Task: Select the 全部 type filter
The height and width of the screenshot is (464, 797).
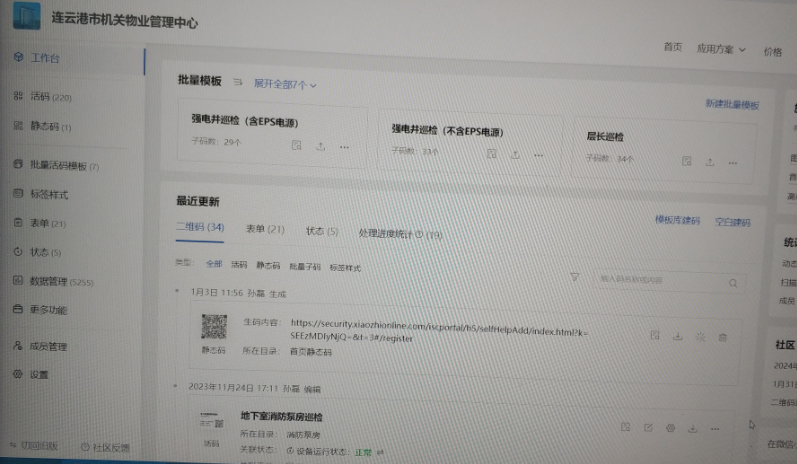Action: pos(214,265)
